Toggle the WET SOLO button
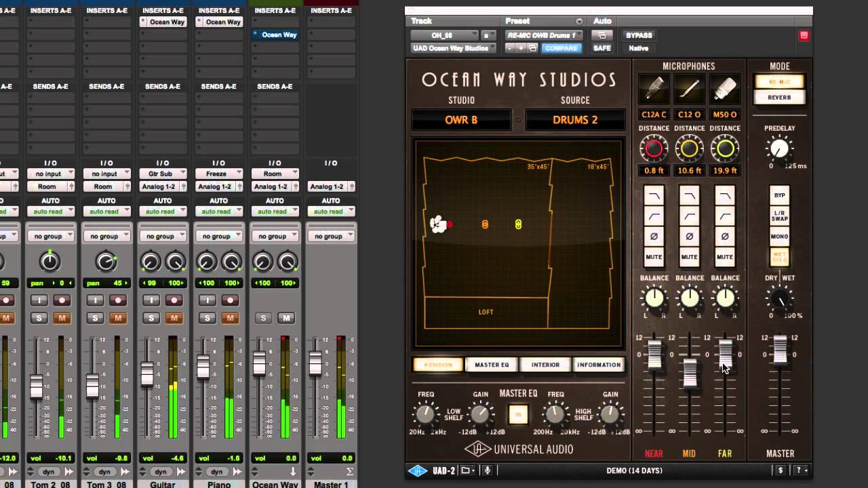The height and width of the screenshot is (488, 868). click(x=780, y=257)
